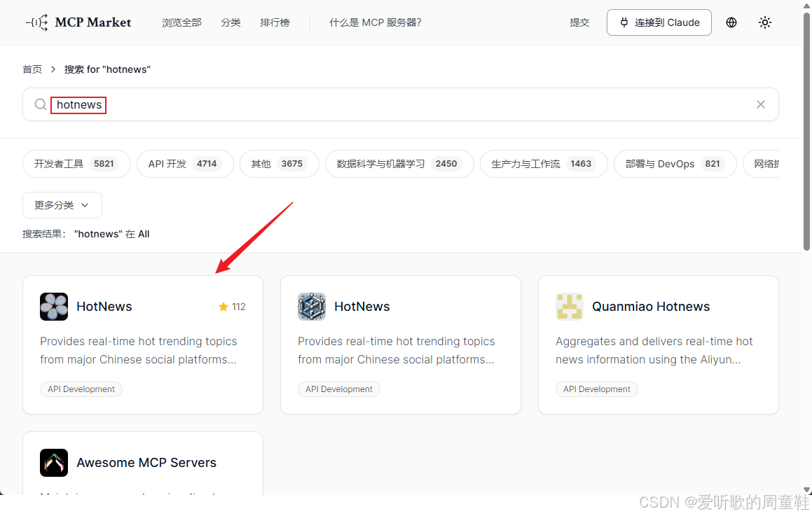Click the 提交 navigation item

[579, 23]
